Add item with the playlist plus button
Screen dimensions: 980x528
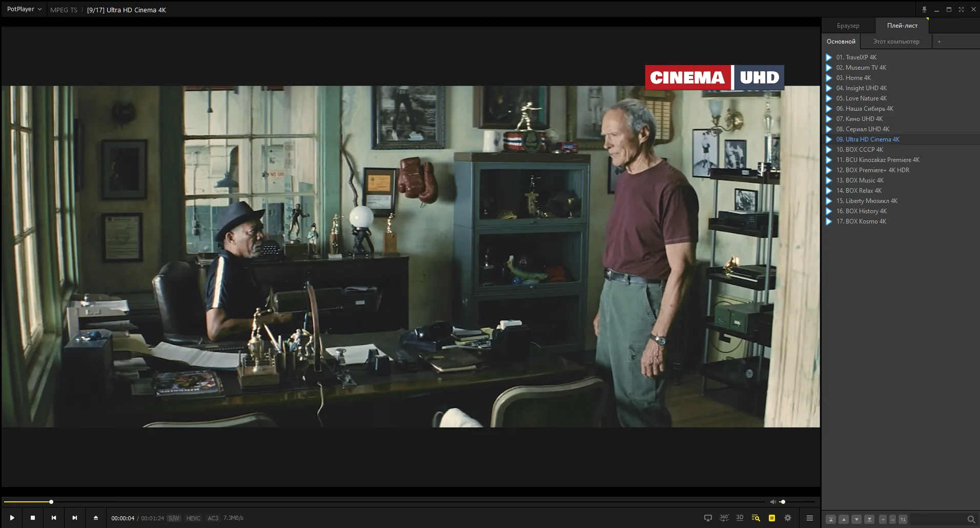coord(883,519)
